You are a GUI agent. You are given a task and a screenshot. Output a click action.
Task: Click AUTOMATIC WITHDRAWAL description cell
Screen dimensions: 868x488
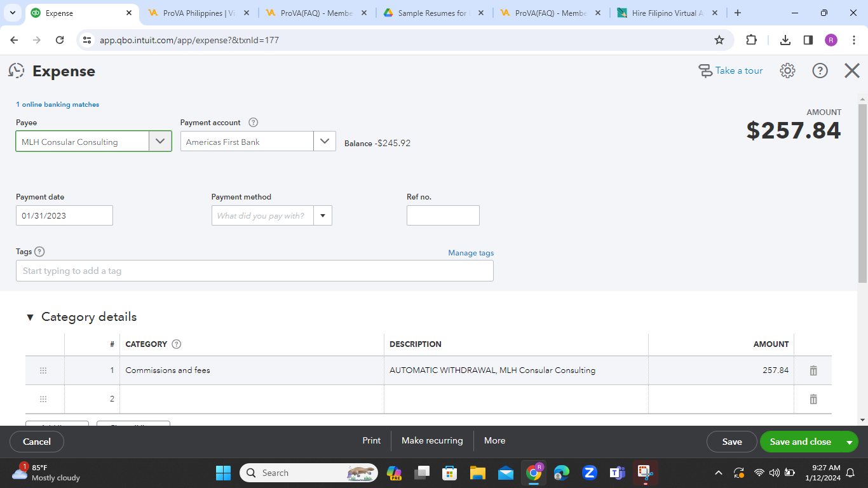point(516,370)
